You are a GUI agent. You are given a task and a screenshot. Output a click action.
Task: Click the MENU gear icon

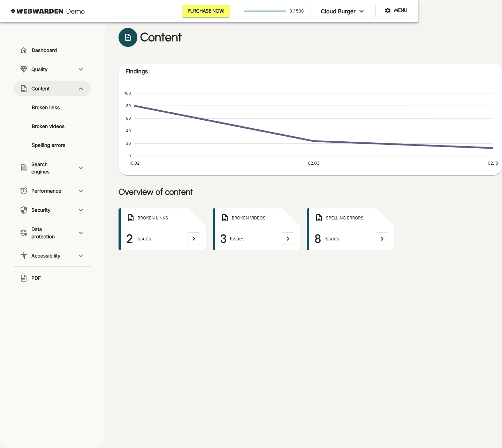pos(388,10)
